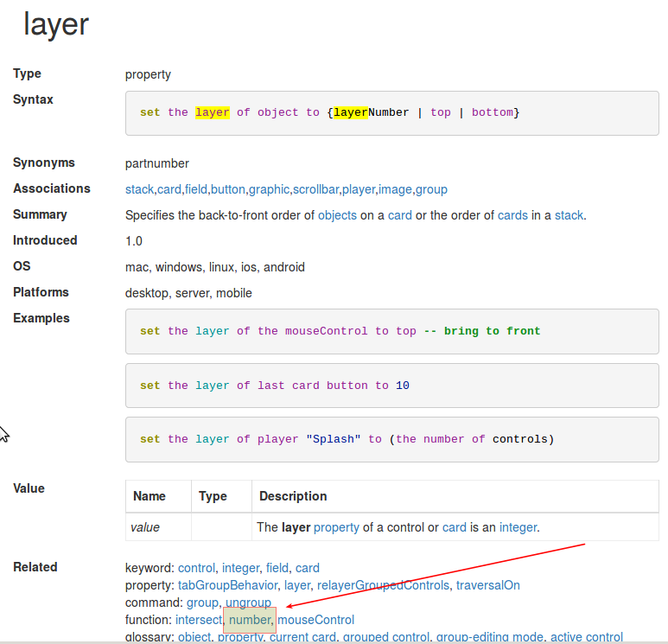The width and height of the screenshot is (668, 644).
Task: Follow the 'traversalOn' property link
Action: pos(488,585)
